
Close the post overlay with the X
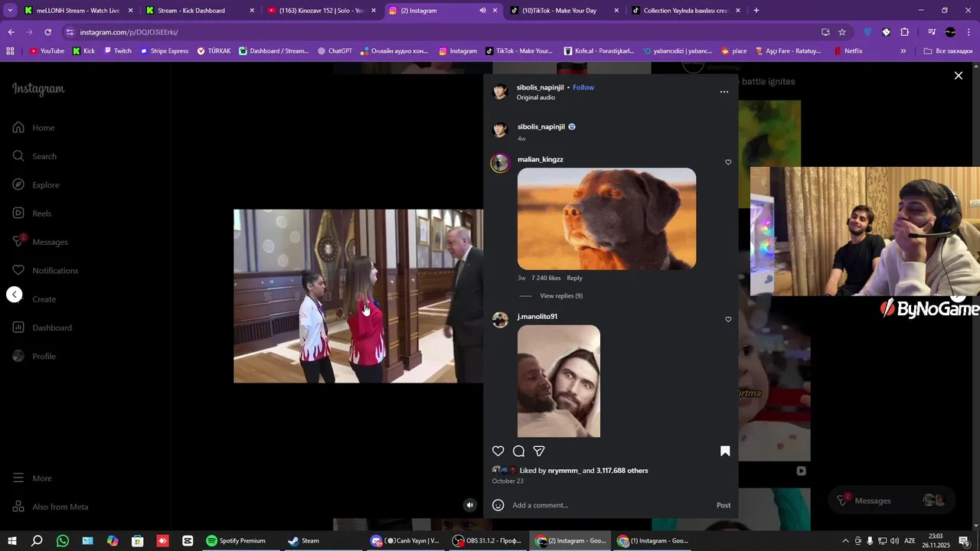pyautogui.click(x=958, y=75)
